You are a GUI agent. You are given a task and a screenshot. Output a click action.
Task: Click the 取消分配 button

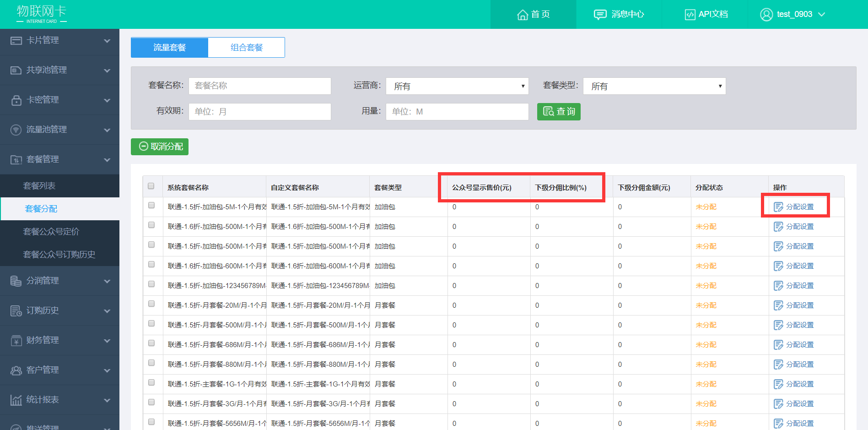[x=160, y=147]
